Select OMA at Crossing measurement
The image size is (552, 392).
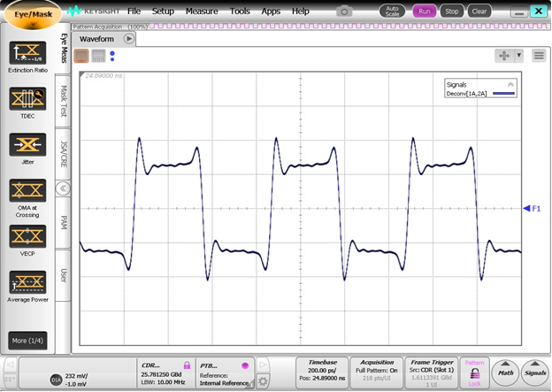pyautogui.click(x=27, y=190)
